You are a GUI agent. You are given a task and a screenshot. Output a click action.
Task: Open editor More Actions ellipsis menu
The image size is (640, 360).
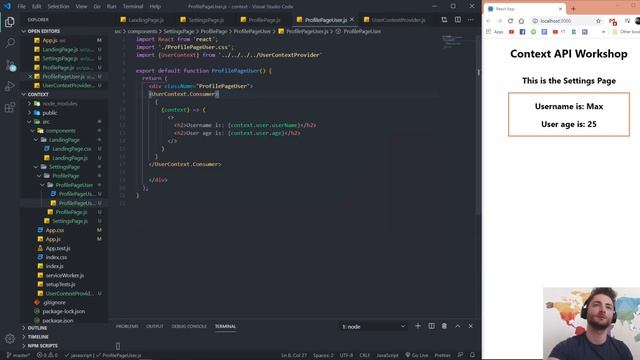471,20
